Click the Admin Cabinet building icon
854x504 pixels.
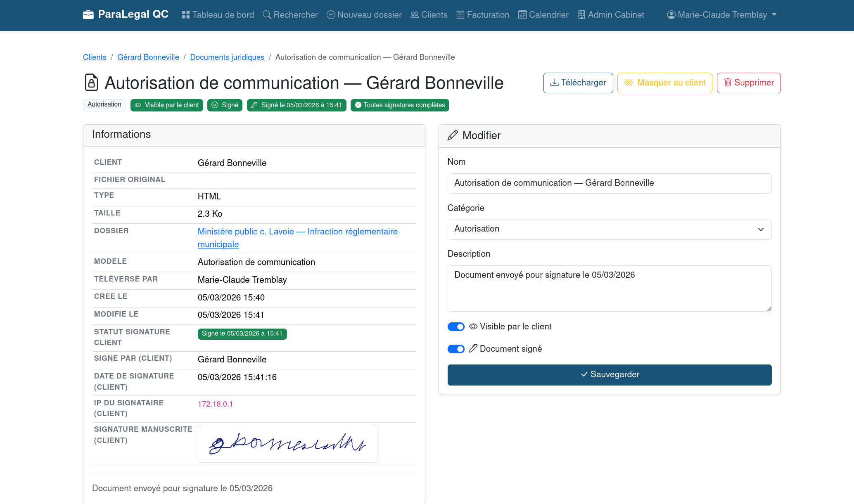coord(581,15)
